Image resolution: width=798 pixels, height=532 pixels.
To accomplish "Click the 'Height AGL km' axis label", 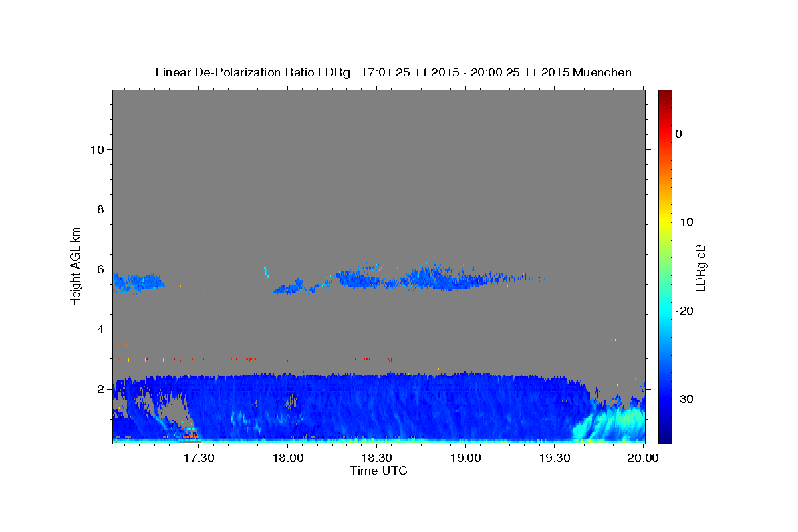I will point(76,265).
